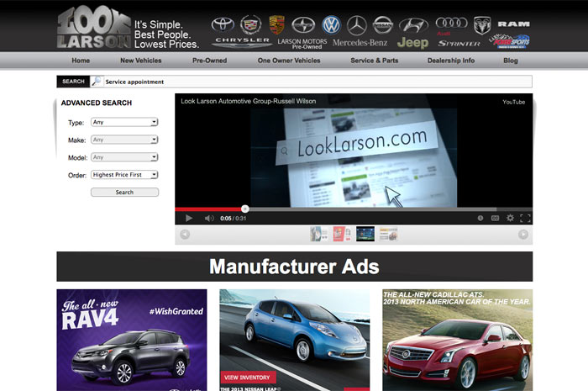Image resolution: width=588 pixels, height=391 pixels.
Task: Click the Volkswagen VW logo
Action: [331, 24]
